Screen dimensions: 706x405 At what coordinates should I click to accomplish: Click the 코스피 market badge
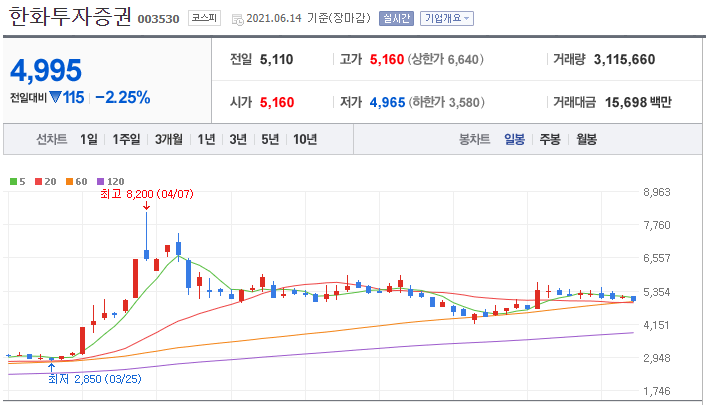click(204, 18)
